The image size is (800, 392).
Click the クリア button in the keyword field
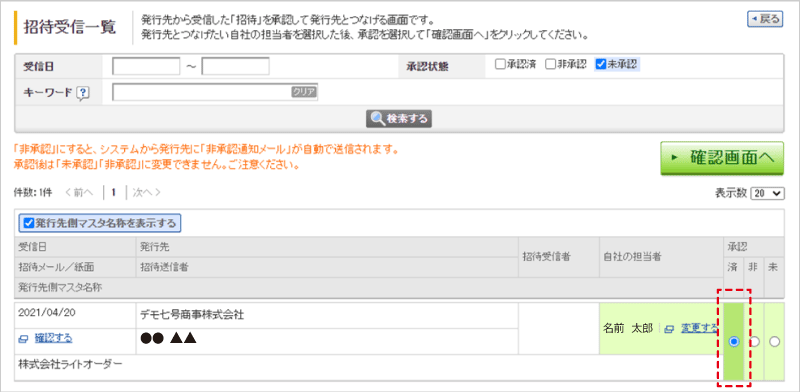pos(304,92)
